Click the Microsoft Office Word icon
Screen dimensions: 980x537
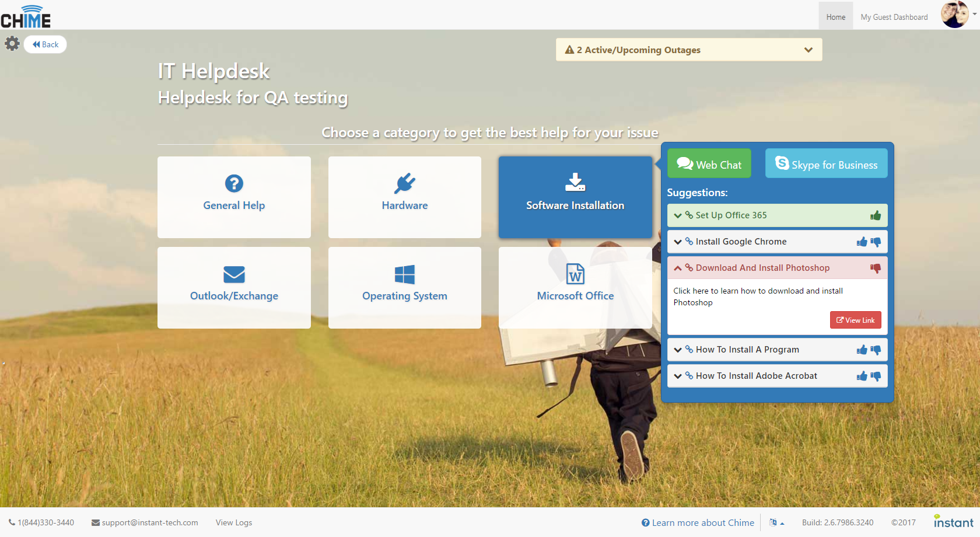tap(575, 274)
